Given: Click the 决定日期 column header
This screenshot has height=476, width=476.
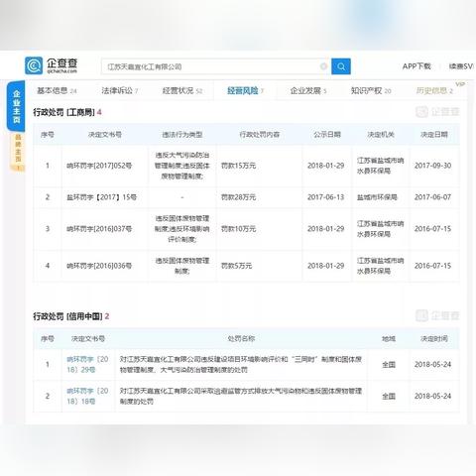Looking at the screenshot, I should coord(434,135).
